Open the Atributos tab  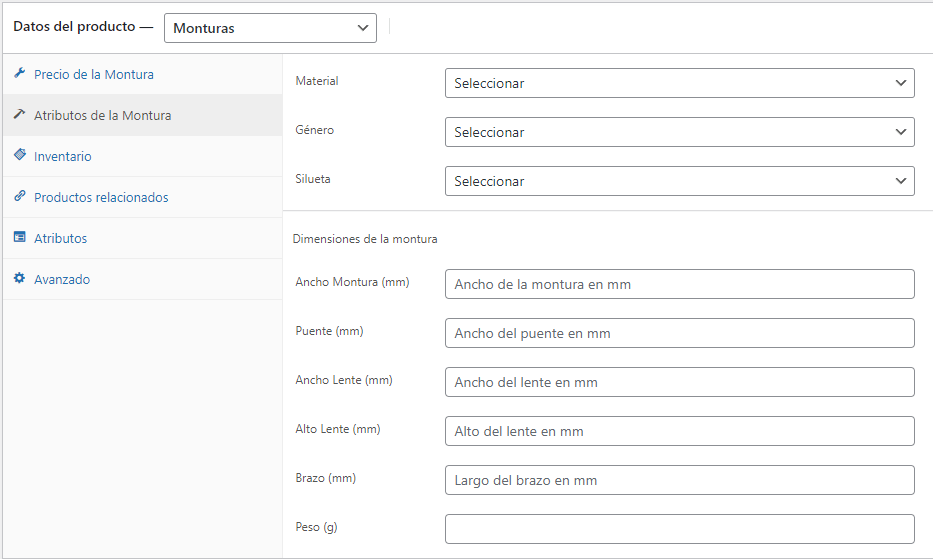[142, 239]
